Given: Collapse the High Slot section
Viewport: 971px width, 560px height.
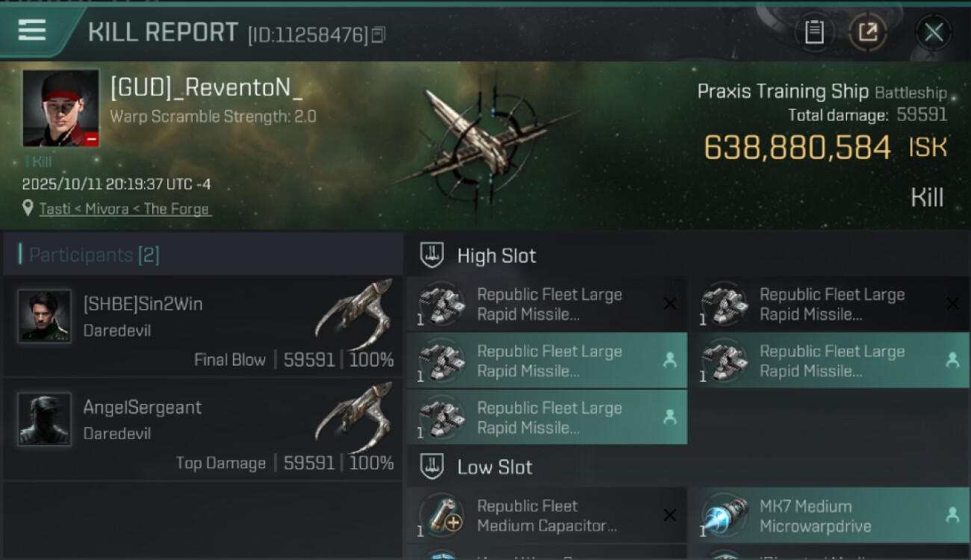Looking at the screenshot, I should tap(432, 255).
